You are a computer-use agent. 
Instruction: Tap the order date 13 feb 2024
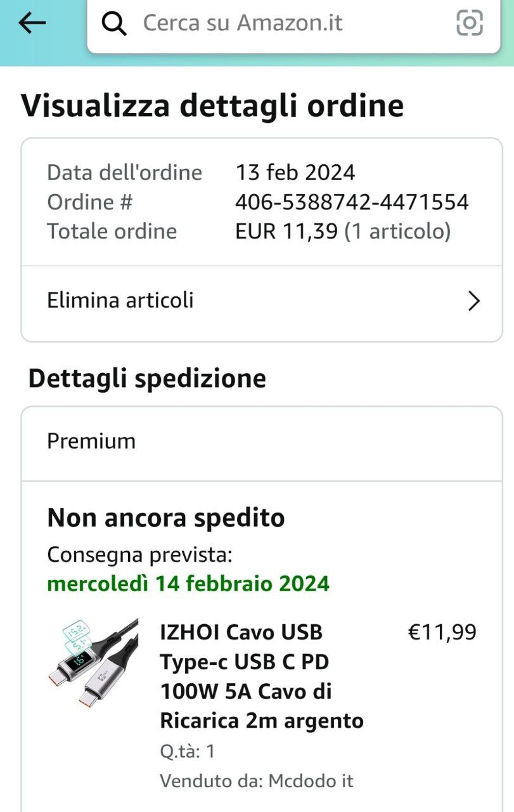(295, 173)
